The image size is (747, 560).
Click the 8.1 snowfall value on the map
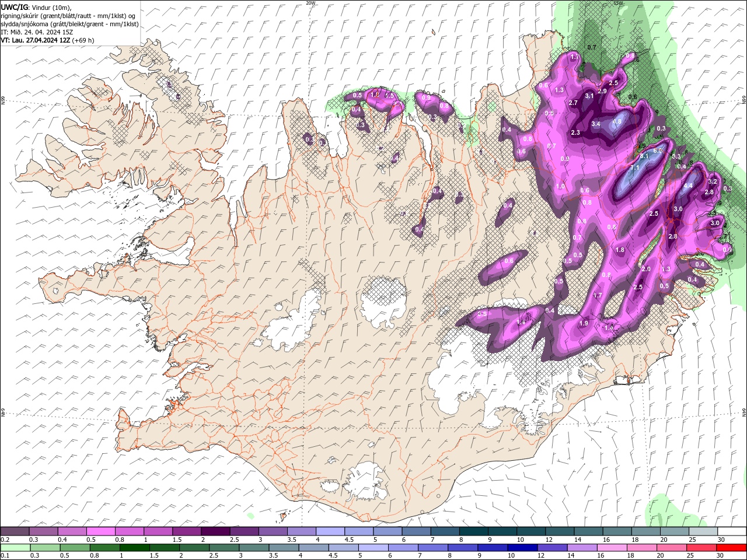[x=644, y=156]
